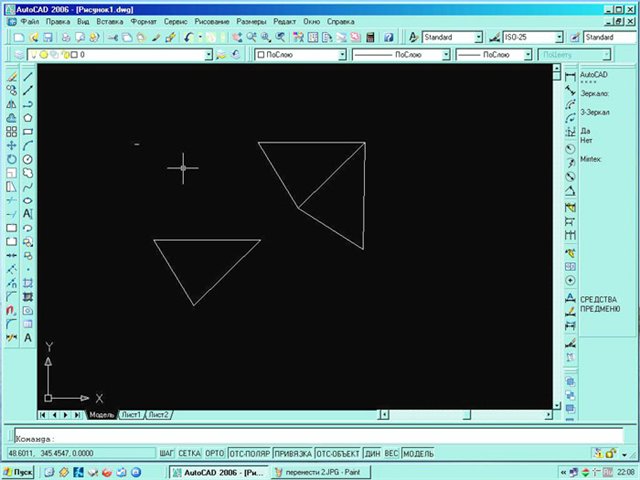Toggle СЕТКА grid display

point(189,453)
